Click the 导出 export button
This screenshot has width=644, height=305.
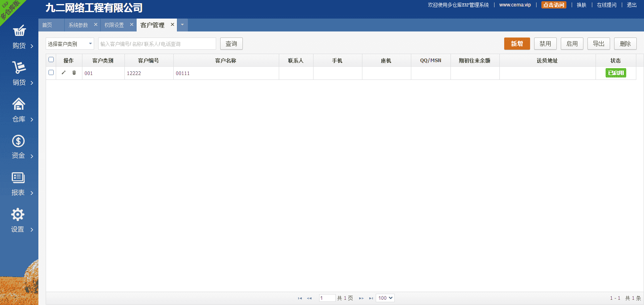(598, 44)
